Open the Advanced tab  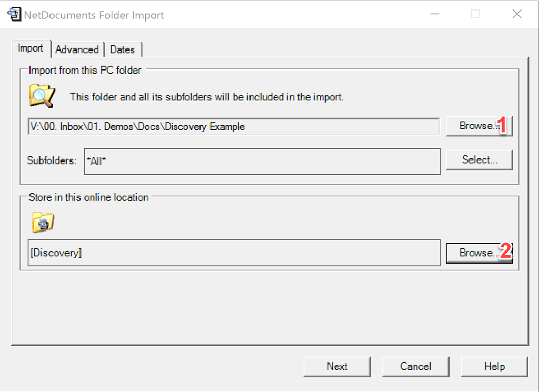click(x=77, y=49)
